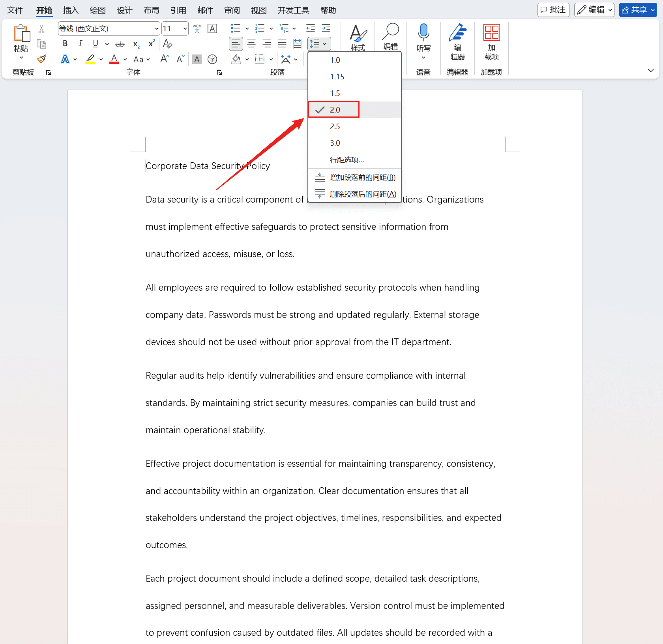Click in the document title line
The image size is (663, 644).
point(208,166)
